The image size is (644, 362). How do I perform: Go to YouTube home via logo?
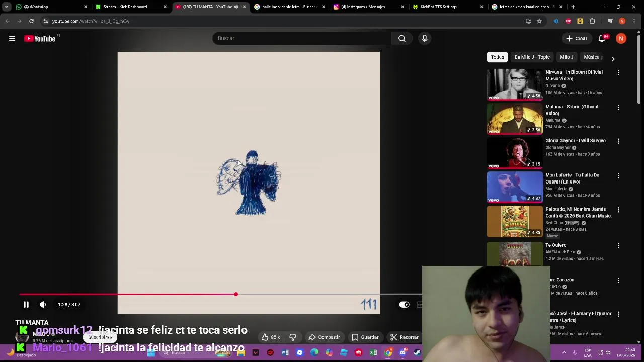(40, 39)
